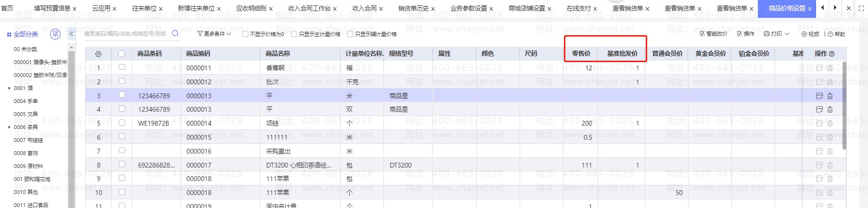The image size is (868, 208).
Task: Select checkbox for row 5 项链
Action: [122, 123]
